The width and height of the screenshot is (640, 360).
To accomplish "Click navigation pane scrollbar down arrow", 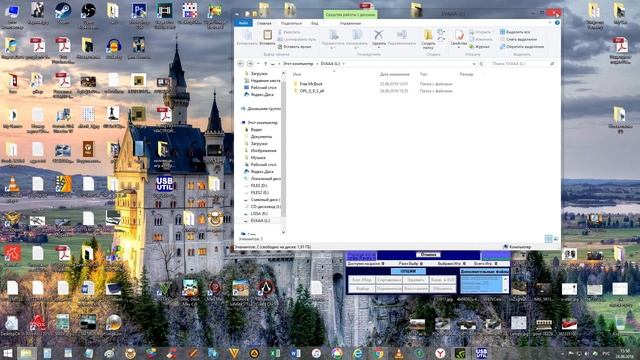I will tap(283, 232).
